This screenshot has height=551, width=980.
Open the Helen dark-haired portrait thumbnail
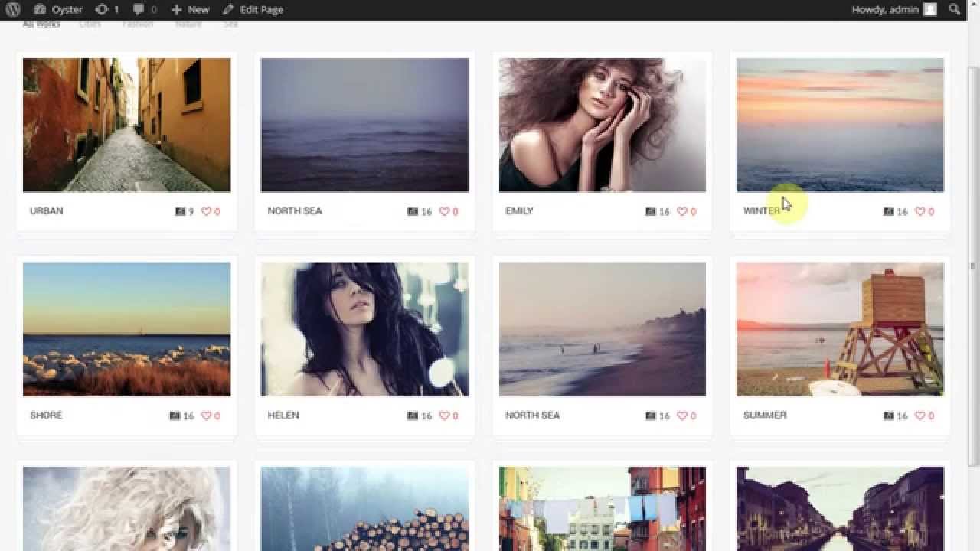364,329
